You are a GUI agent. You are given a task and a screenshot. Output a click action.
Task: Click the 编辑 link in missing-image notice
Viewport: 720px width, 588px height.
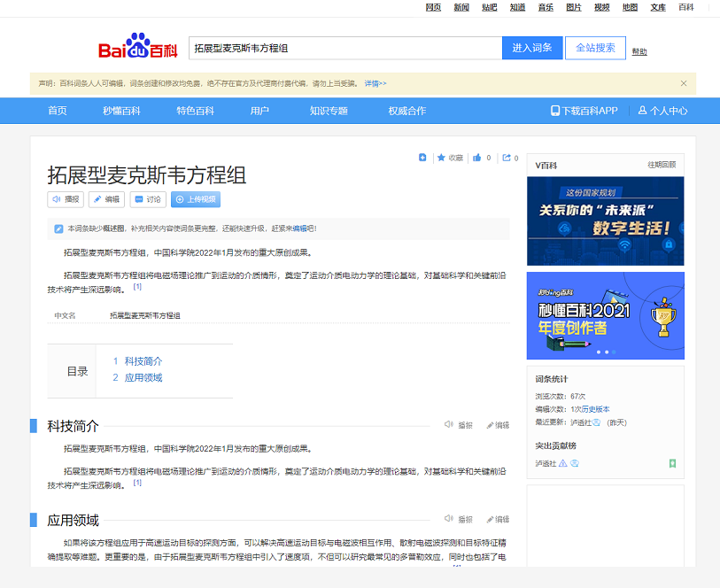pyautogui.click(x=299, y=228)
